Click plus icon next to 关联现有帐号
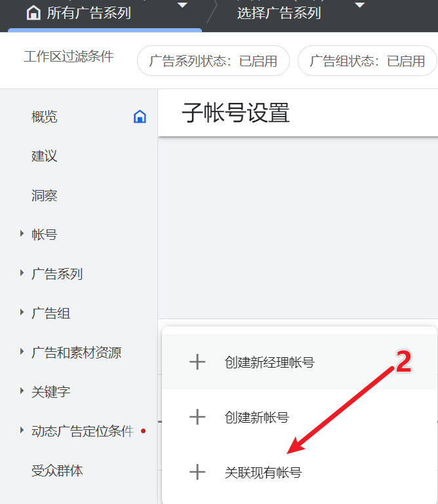This screenshot has height=504, width=438. pyautogui.click(x=197, y=472)
